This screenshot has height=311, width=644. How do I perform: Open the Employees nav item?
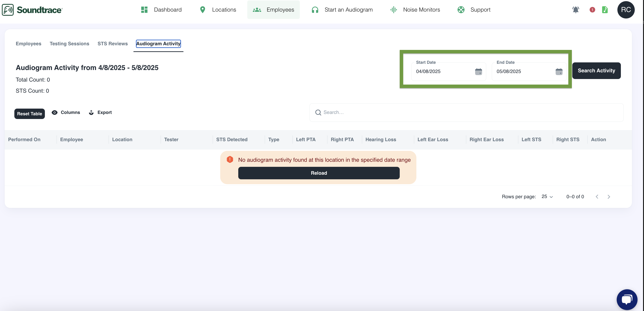point(273,10)
